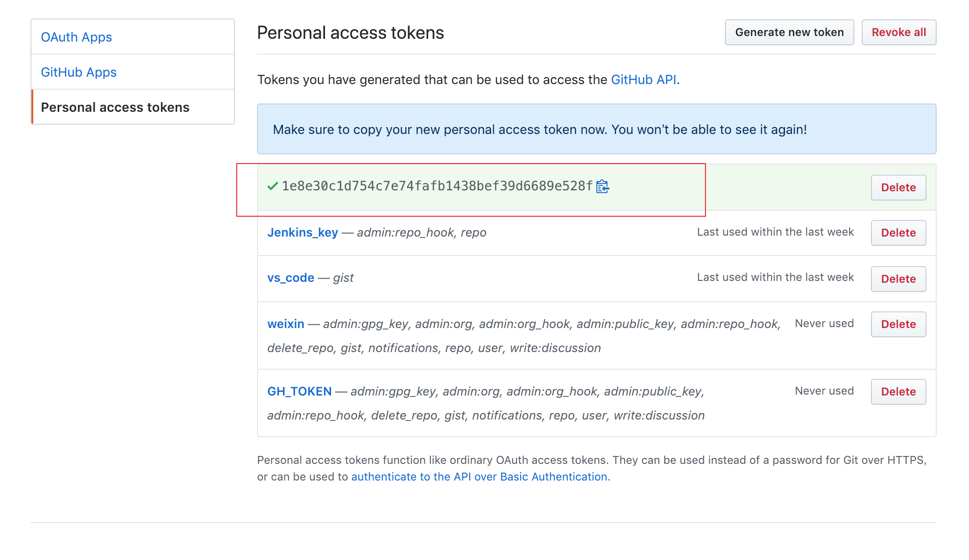Open the authenticate over Basic Authentication link

[479, 477]
